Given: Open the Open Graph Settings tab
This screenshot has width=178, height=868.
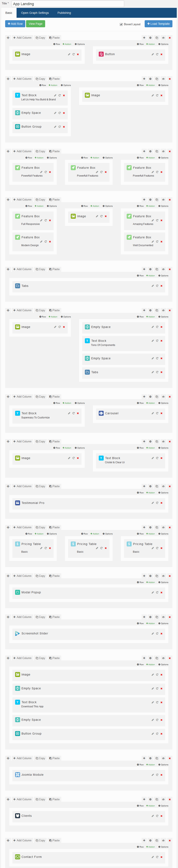Looking at the screenshot, I should (x=35, y=13).
